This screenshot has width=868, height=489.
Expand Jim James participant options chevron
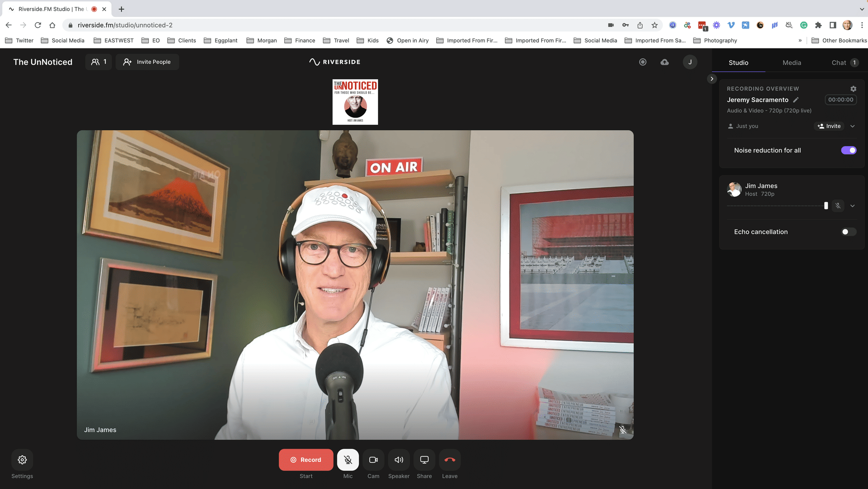point(853,206)
